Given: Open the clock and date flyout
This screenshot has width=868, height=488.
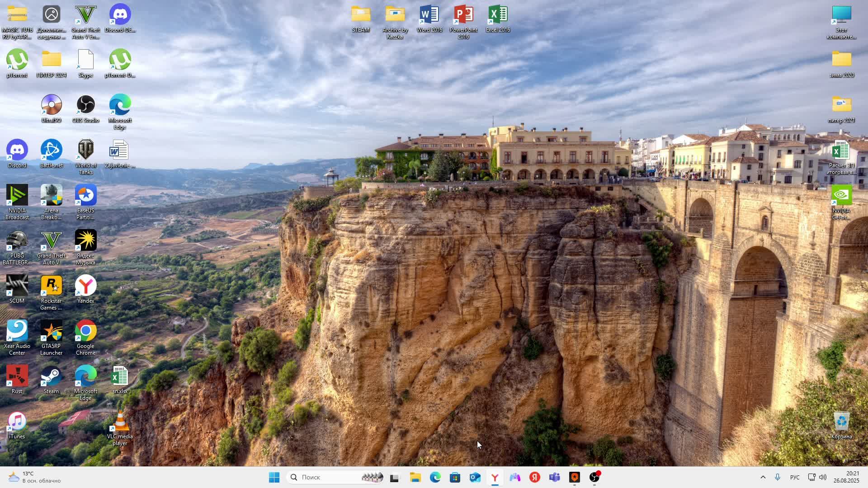Looking at the screenshot, I should 846,477.
